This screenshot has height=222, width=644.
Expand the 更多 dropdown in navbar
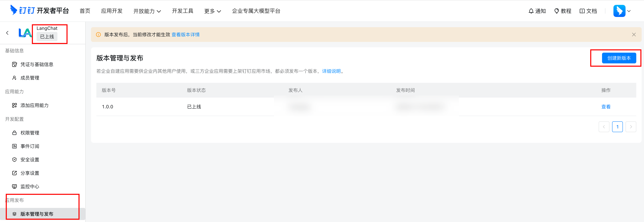tap(213, 11)
